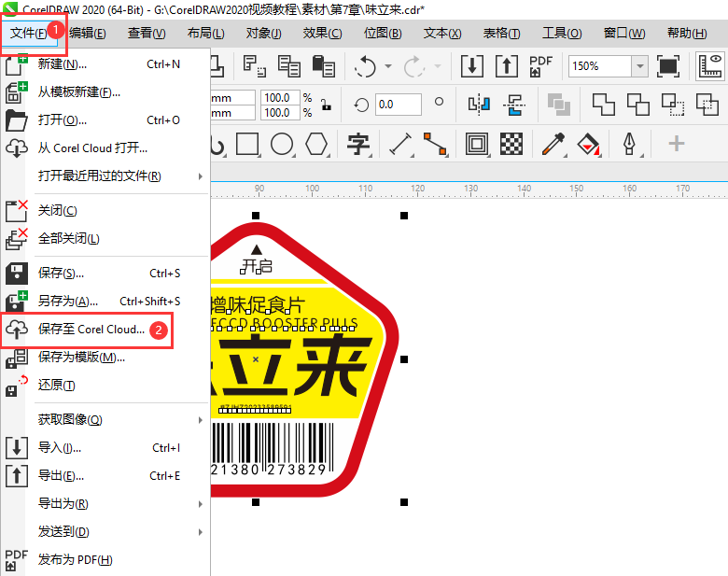The height and width of the screenshot is (576, 728).
Task: Click the Undo arrow icon
Action: point(365,66)
